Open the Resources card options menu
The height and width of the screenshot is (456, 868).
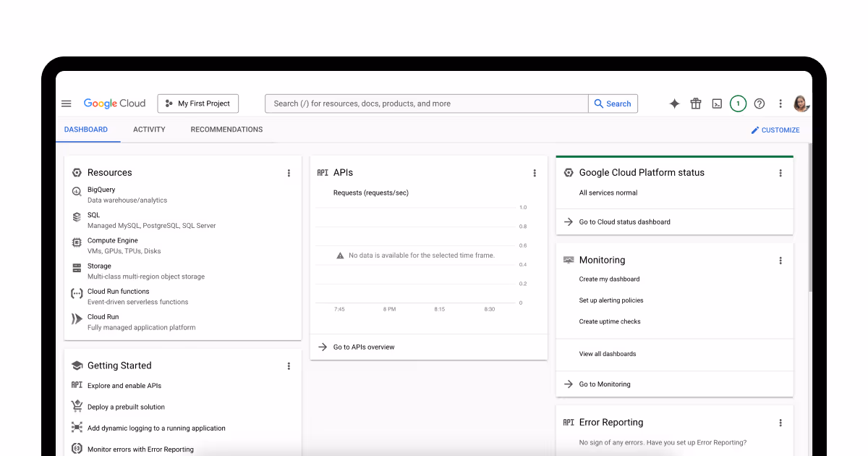[289, 173]
